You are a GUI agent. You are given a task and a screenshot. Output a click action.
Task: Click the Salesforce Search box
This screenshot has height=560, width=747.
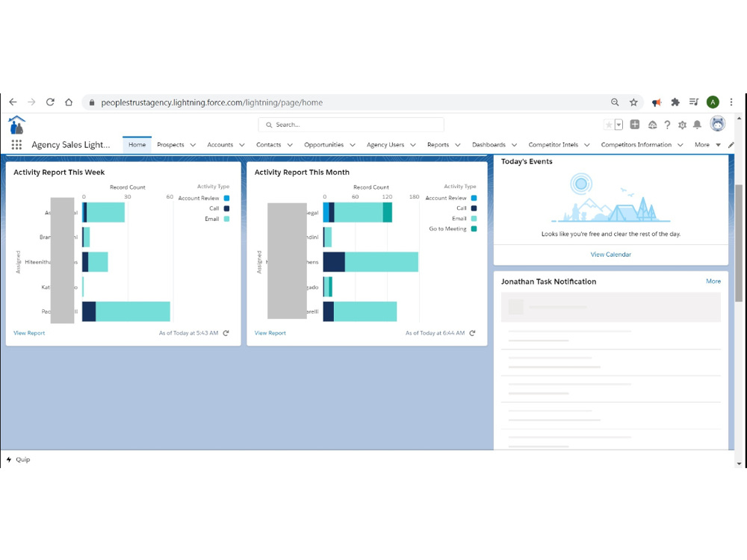tap(351, 125)
